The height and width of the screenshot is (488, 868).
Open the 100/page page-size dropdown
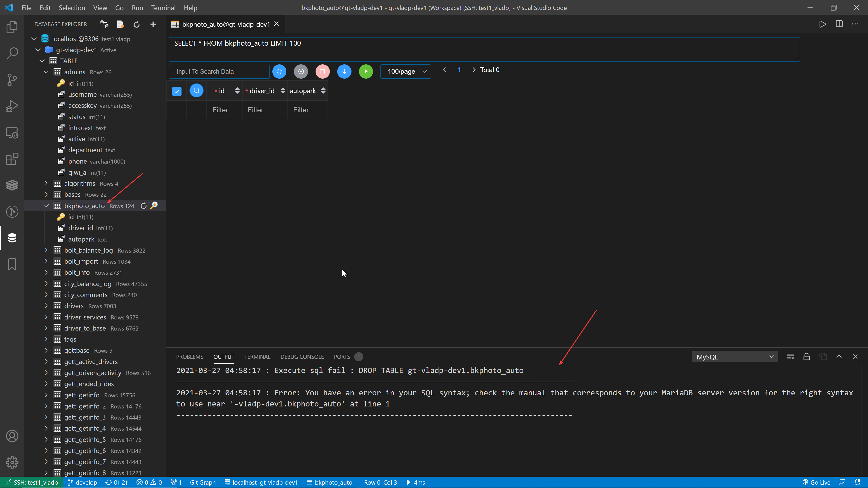coord(406,71)
